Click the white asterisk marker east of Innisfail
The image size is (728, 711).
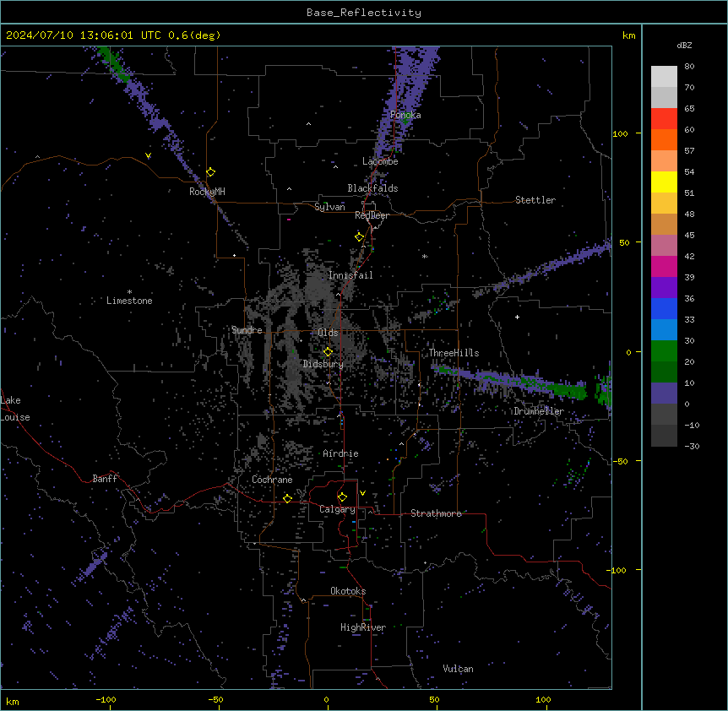click(x=425, y=256)
